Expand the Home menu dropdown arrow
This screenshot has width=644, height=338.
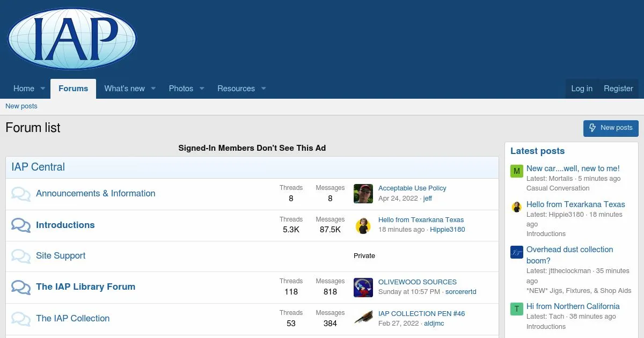[43, 89]
